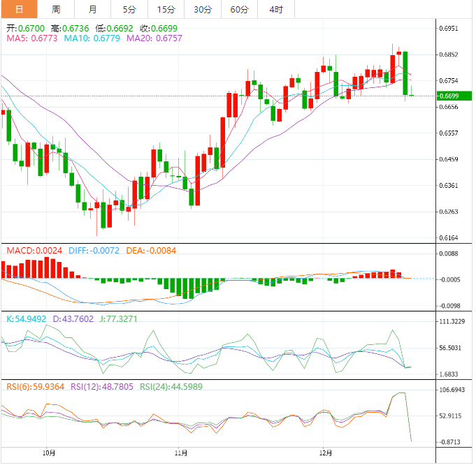Click the MA20 moving average label

[154, 38]
